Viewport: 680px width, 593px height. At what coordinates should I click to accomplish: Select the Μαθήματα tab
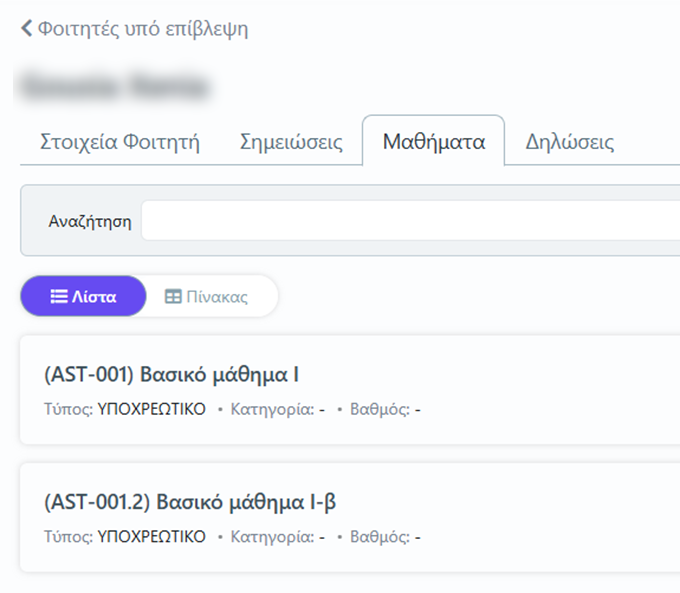(433, 142)
